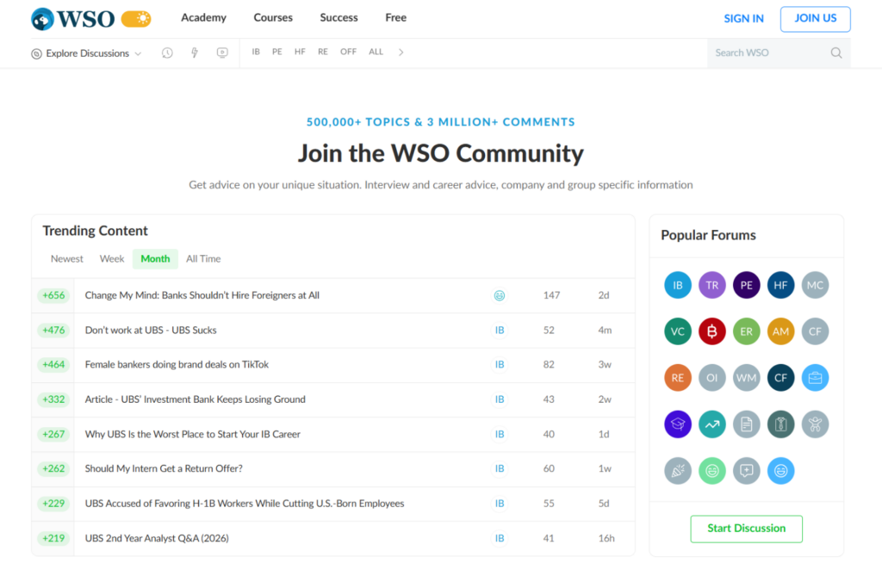Click the graduation cap forum icon
The image size is (882, 588).
(678, 424)
